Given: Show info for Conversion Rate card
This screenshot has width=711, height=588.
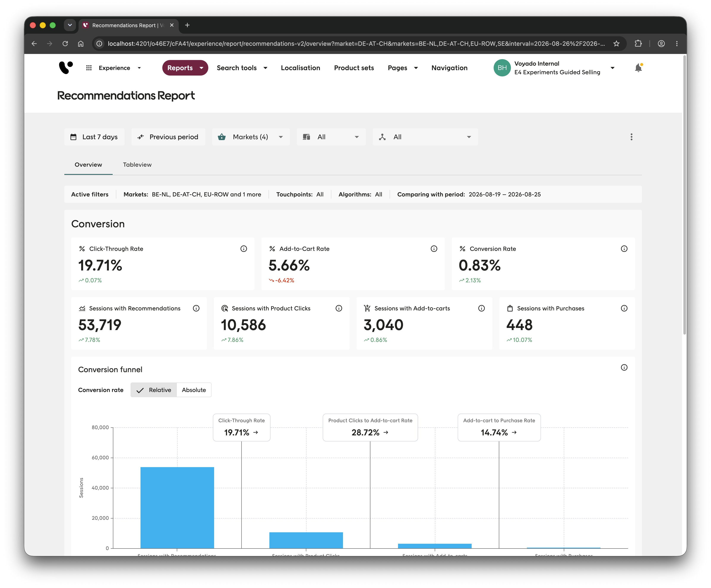Looking at the screenshot, I should [624, 249].
